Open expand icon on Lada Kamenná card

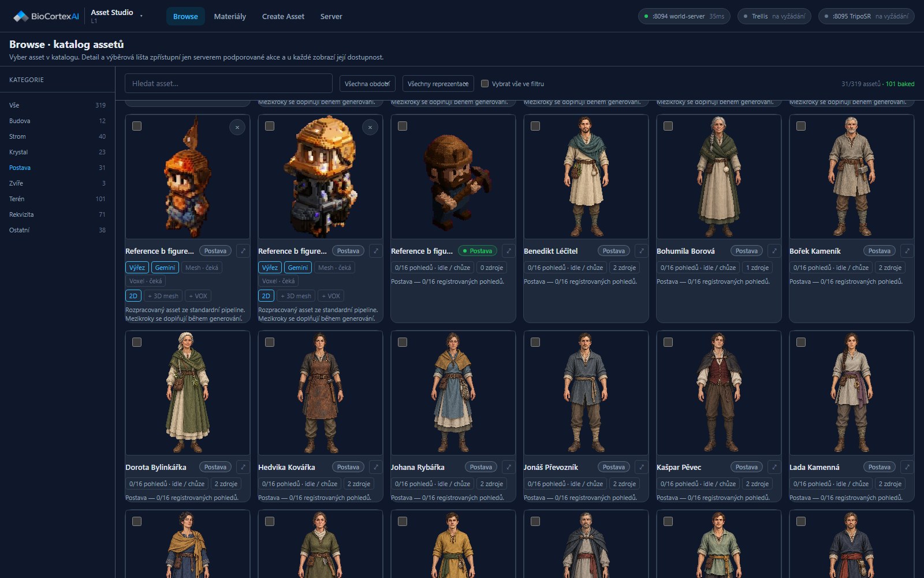[907, 467]
